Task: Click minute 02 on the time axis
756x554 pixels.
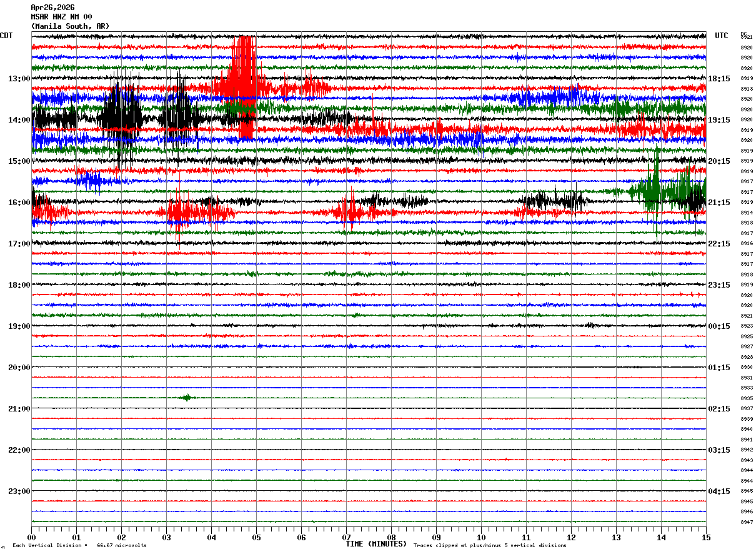Action: tap(121, 537)
